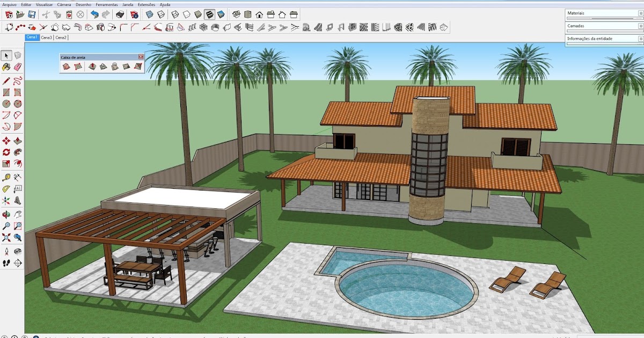The image size is (644, 338).
Task: Open the Editar menu
Action: tap(26, 4)
